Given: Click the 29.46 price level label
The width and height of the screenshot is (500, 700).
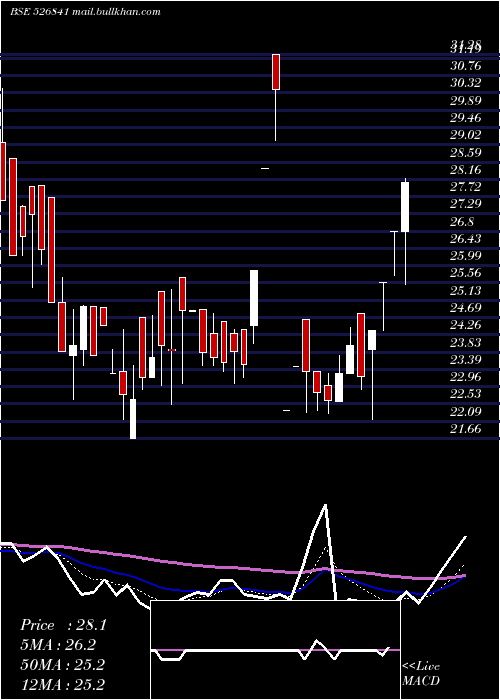Looking at the screenshot, I should (x=466, y=118).
